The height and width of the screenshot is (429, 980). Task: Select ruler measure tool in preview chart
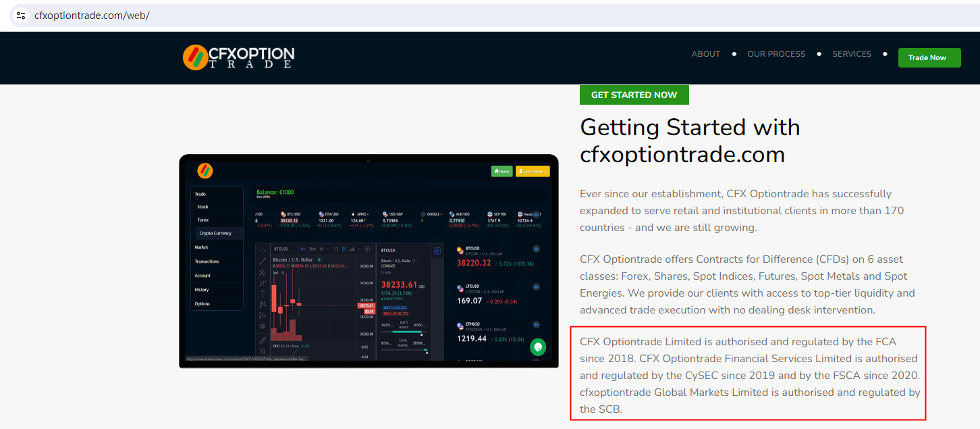click(263, 340)
